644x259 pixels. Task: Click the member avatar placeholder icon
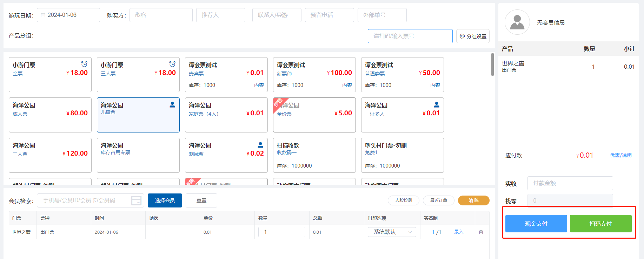(x=517, y=22)
